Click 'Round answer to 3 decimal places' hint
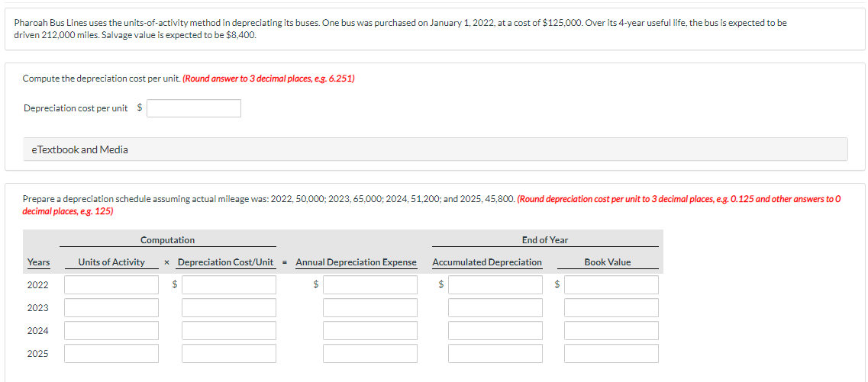868x382 pixels. click(x=269, y=79)
